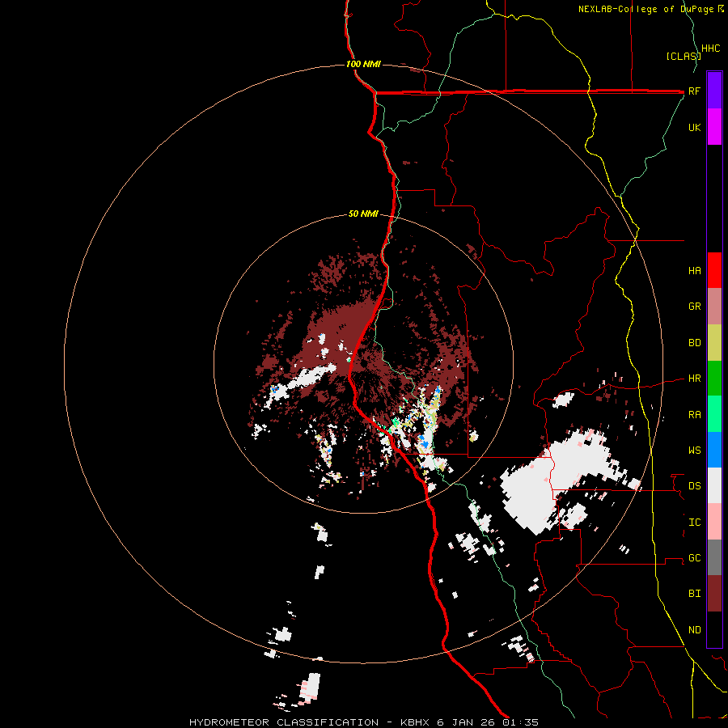Click the 50 NMI range ring label
Image resolution: width=728 pixels, height=728 pixels.
(363, 214)
